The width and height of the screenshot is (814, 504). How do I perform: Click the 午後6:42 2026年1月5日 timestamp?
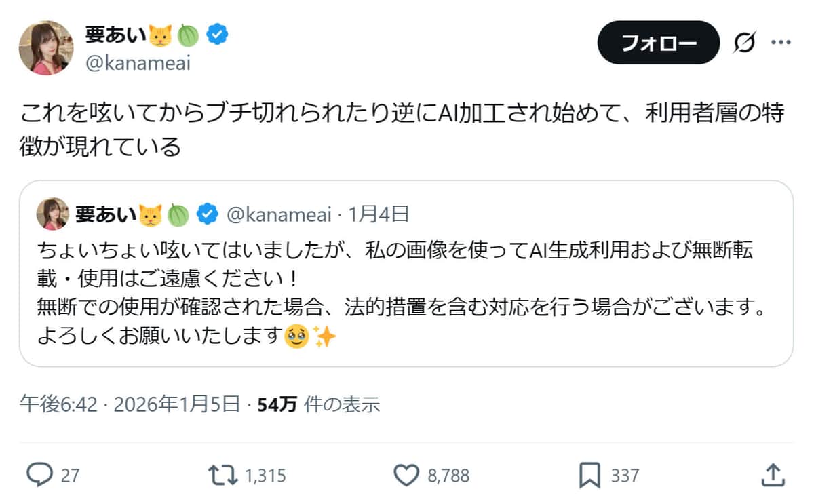click(x=130, y=404)
